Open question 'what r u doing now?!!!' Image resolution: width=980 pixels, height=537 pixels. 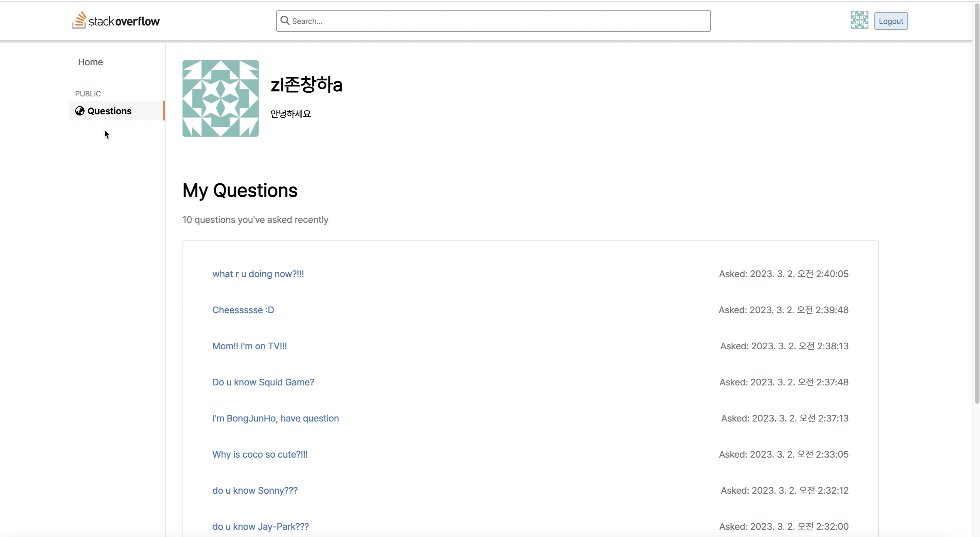(x=258, y=274)
